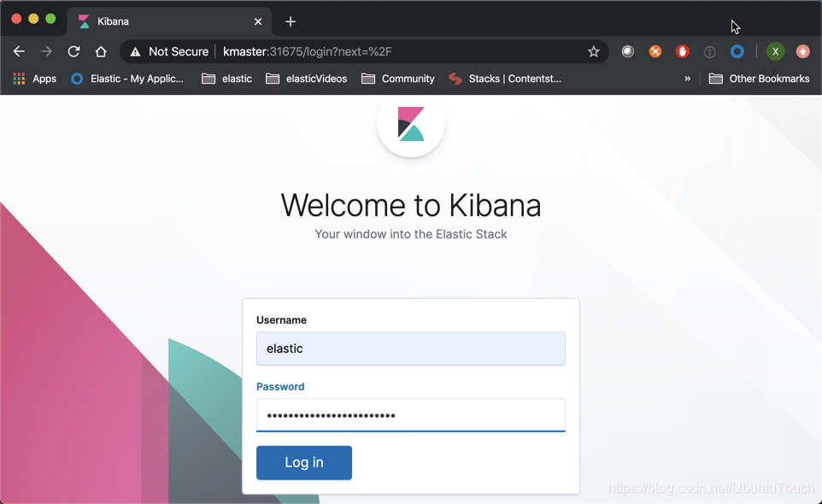Click the orange lifebuoy extension icon
The image size is (822, 504).
(x=655, y=51)
